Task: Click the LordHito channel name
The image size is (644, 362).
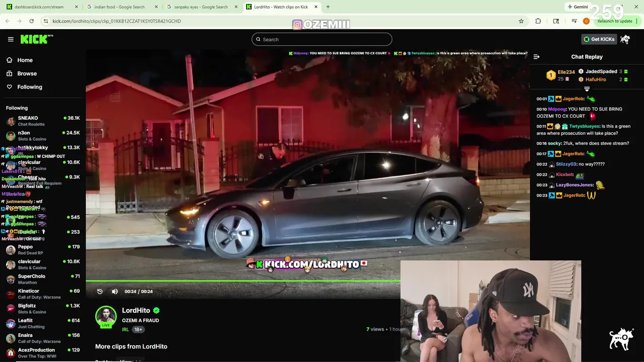Action: (136, 310)
